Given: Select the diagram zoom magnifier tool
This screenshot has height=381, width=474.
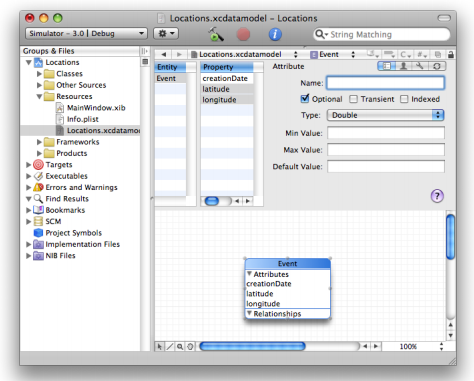Looking at the screenshot, I should (180, 346).
